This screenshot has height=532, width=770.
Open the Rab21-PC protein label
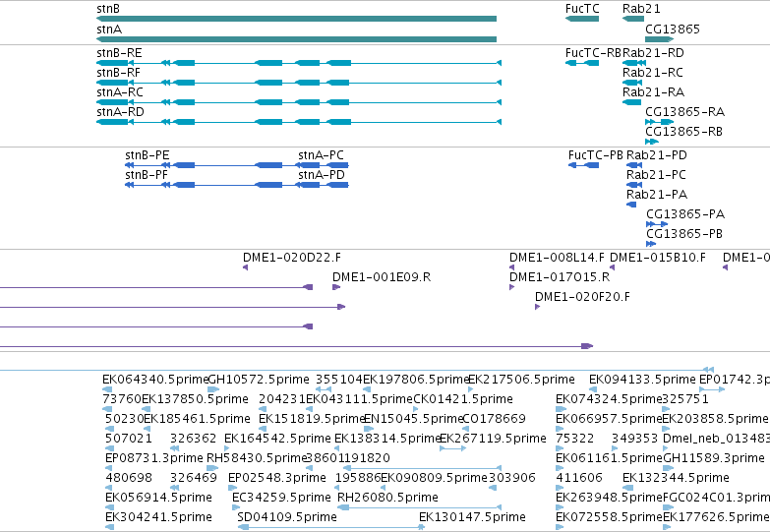coord(657,175)
